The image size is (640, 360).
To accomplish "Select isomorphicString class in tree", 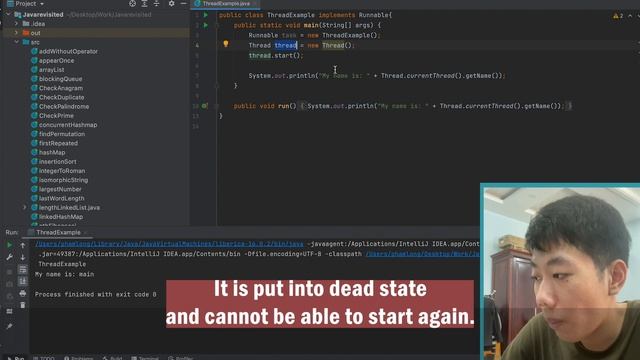I will [63, 180].
